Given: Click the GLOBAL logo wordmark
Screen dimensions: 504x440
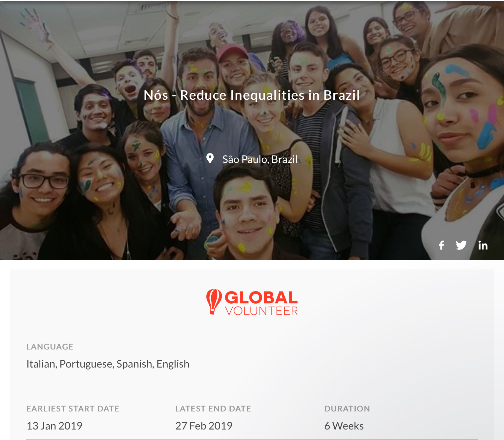Looking at the screenshot, I should point(261,298).
